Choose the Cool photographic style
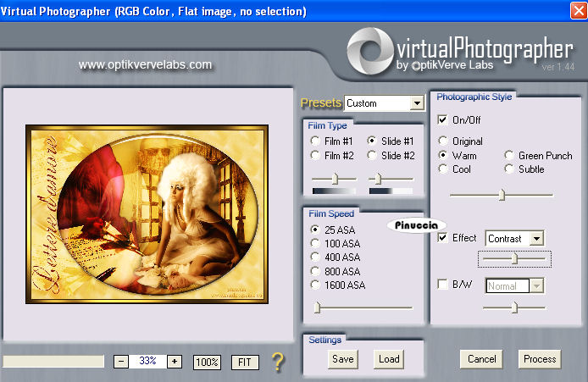588x382 pixels. pyautogui.click(x=443, y=169)
